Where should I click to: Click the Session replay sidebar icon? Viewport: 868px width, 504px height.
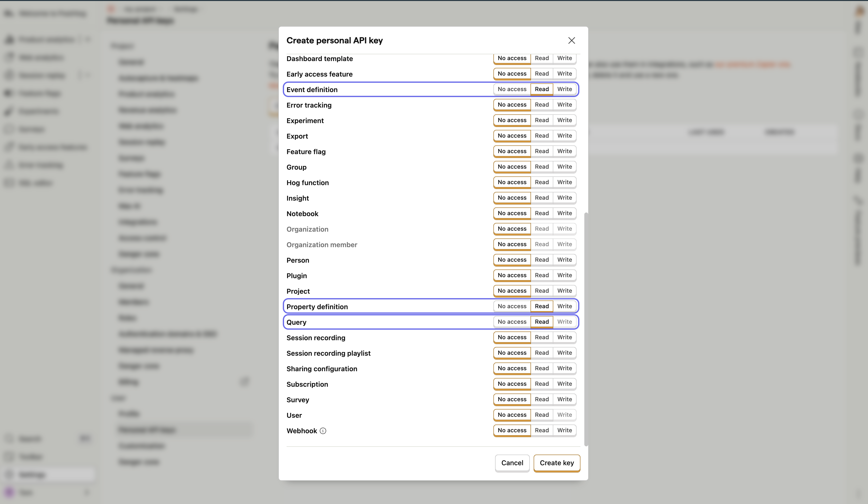tap(9, 75)
